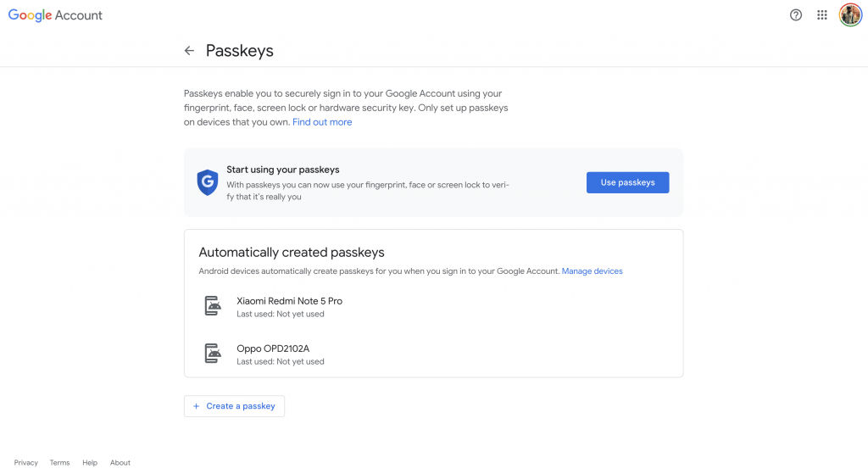Image resolution: width=868 pixels, height=474 pixels.
Task: Click the Account text next to Google logo
Action: [x=79, y=15]
